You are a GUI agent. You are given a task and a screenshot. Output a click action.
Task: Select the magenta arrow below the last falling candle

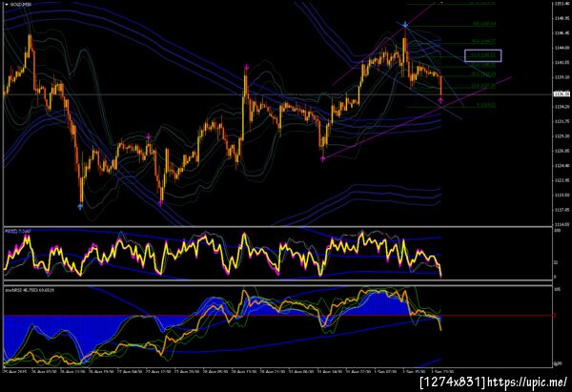(x=440, y=100)
